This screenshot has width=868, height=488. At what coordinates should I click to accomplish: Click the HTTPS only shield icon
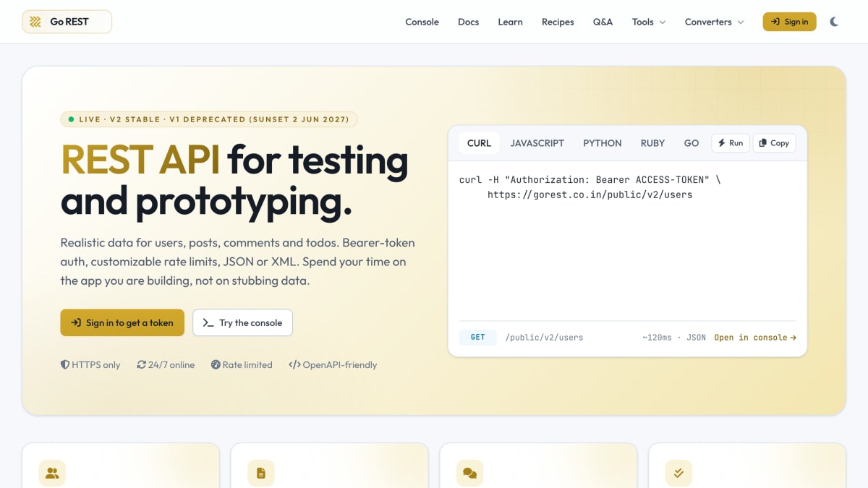[x=65, y=365]
